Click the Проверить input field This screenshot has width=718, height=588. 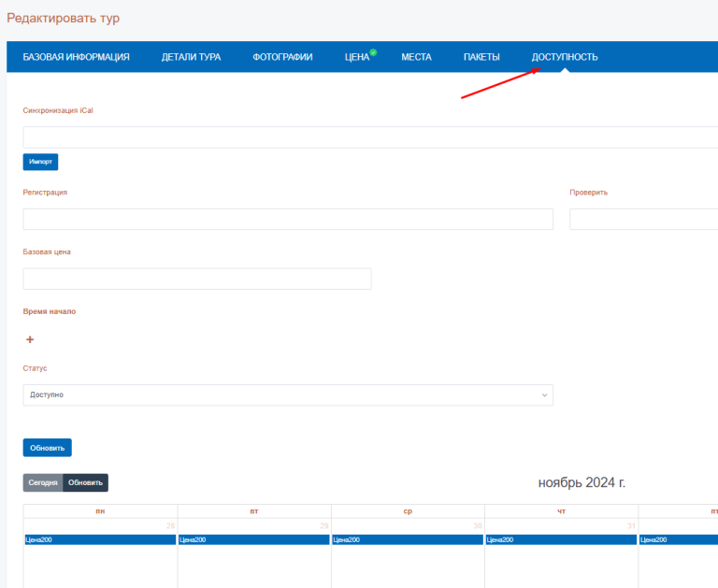[x=643, y=220]
